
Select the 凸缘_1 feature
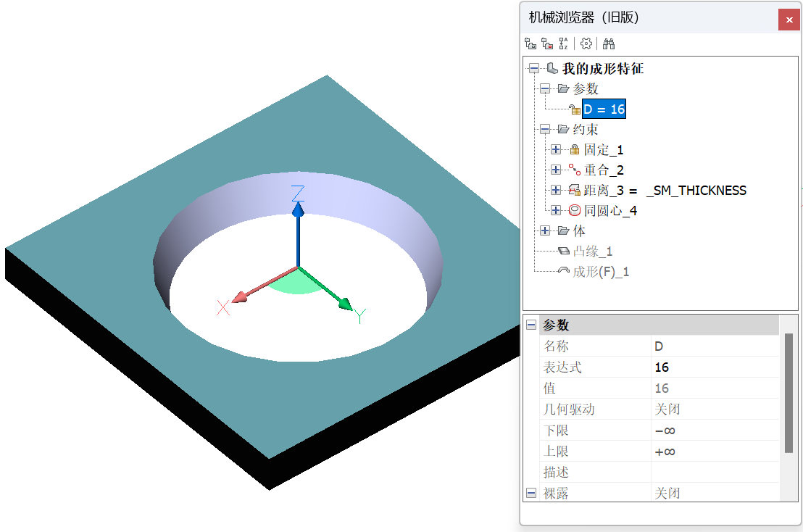click(x=592, y=251)
